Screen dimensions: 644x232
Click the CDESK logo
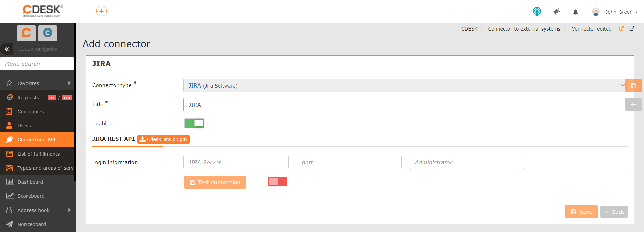tap(43, 11)
